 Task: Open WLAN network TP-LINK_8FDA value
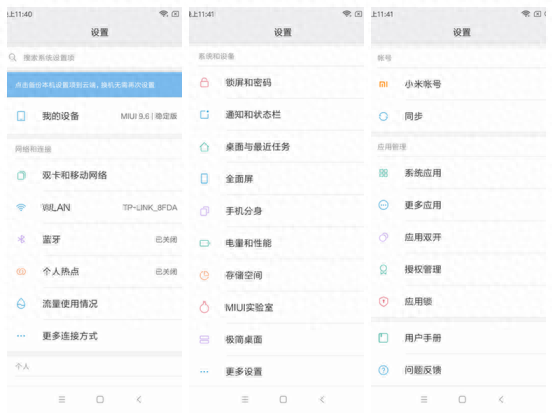pos(150,207)
